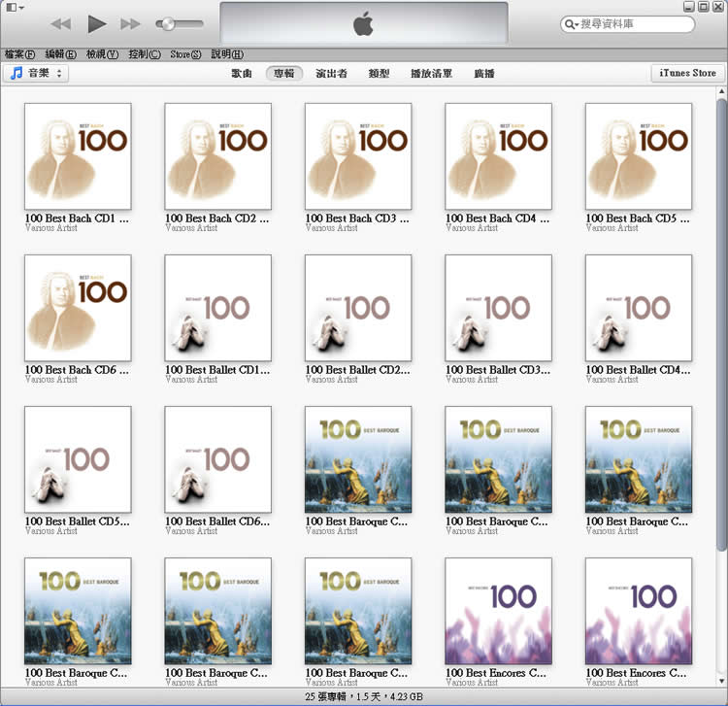Click the Apple logo display area

click(x=364, y=23)
